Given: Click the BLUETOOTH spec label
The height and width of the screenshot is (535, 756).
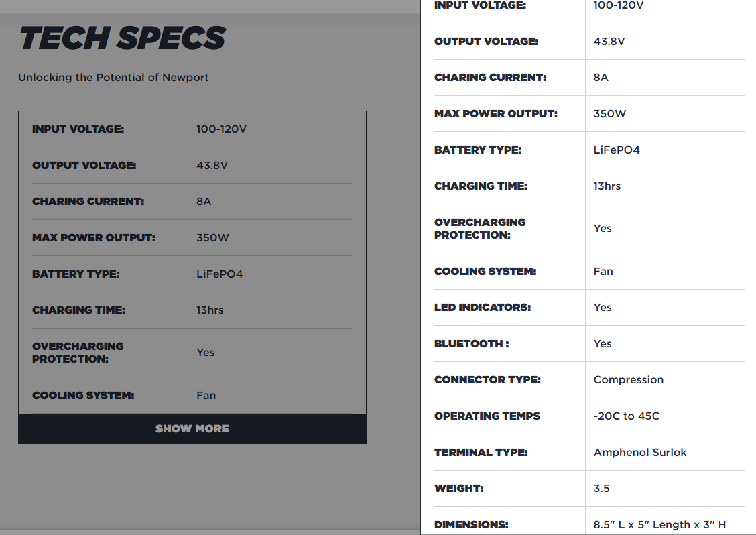Looking at the screenshot, I should [x=472, y=343].
